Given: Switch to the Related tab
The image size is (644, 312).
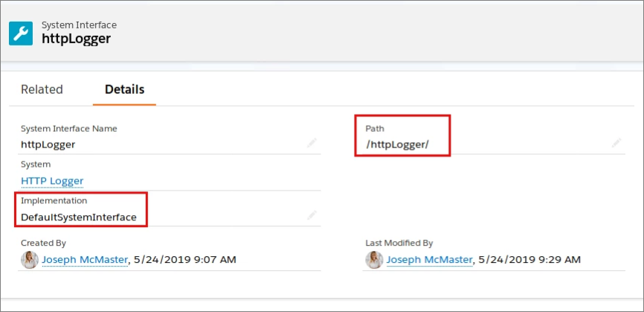Looking at the screenshot, I should point(42,89).
